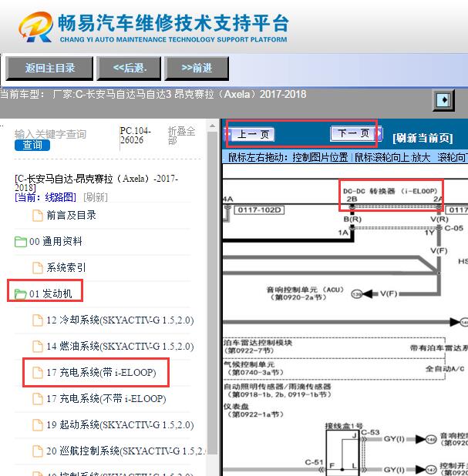Click the 自动照明传感器/雨滴传感器 label
The width and height of the screenshot is (468, 476).
277,387
